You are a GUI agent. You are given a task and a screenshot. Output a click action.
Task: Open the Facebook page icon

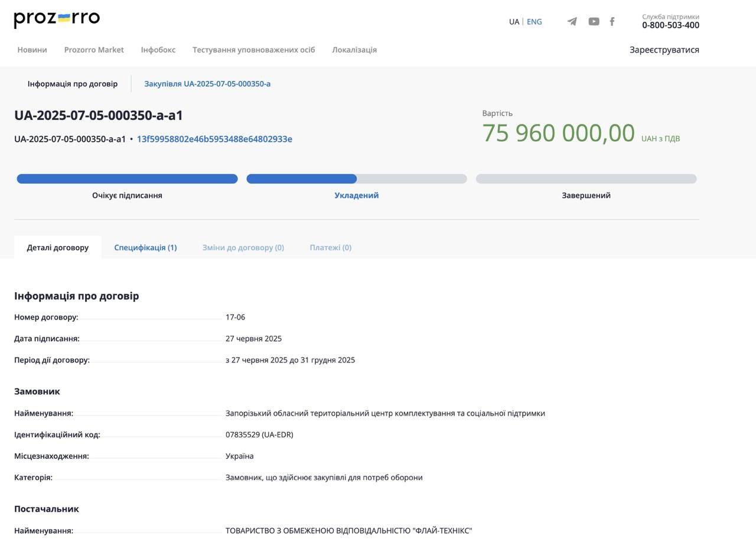pos(612,22)
